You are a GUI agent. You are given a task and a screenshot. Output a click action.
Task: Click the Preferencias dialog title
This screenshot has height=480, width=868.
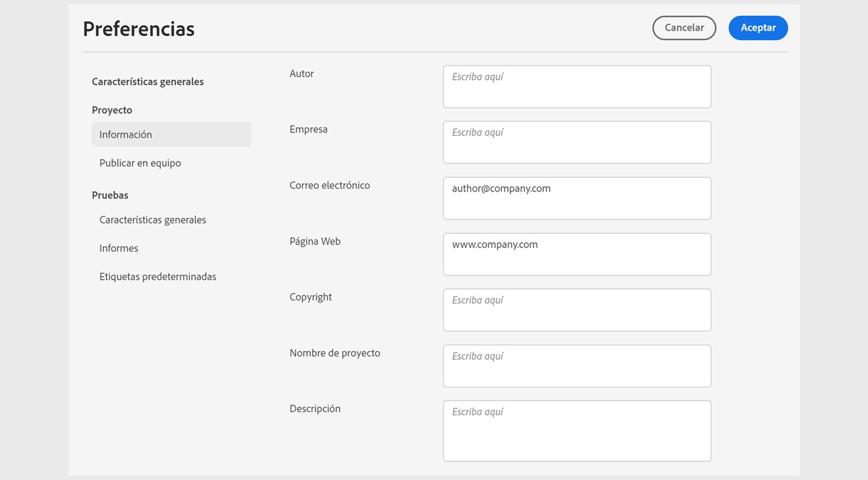point(139,29)
